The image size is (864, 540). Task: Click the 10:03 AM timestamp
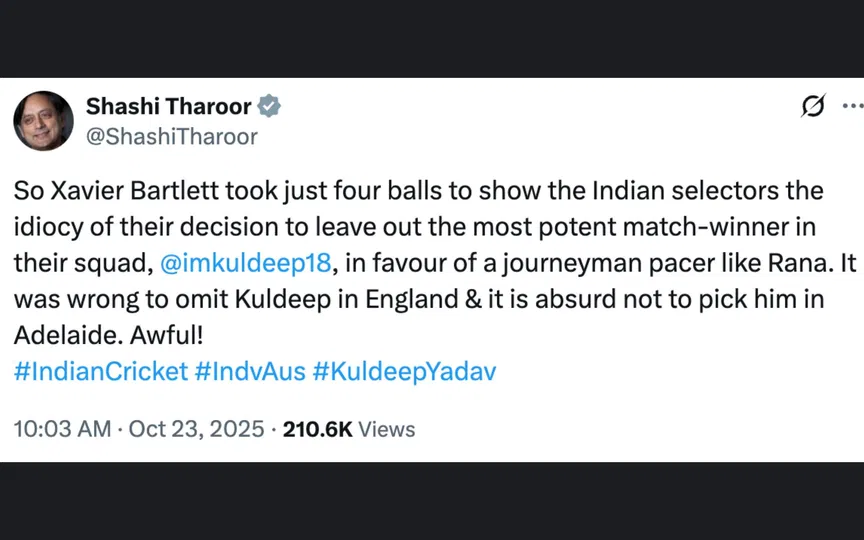click(x=61, y=429)
